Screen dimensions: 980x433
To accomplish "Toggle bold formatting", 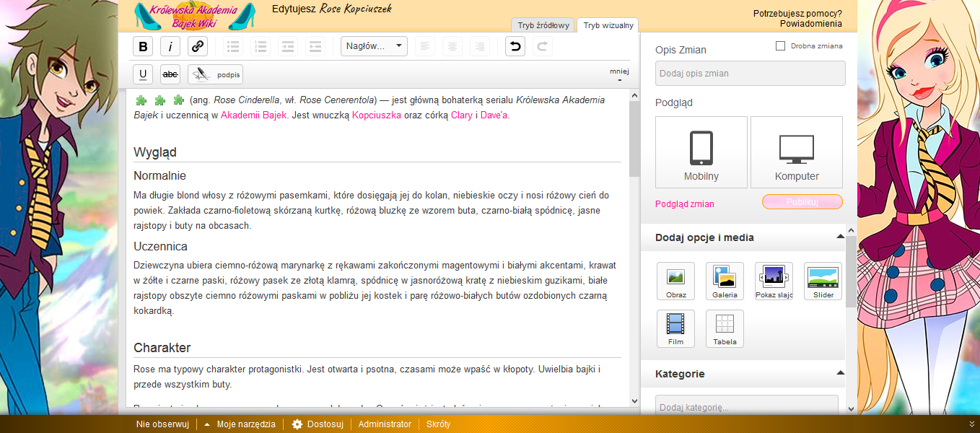I will click(x=143, y=46).
